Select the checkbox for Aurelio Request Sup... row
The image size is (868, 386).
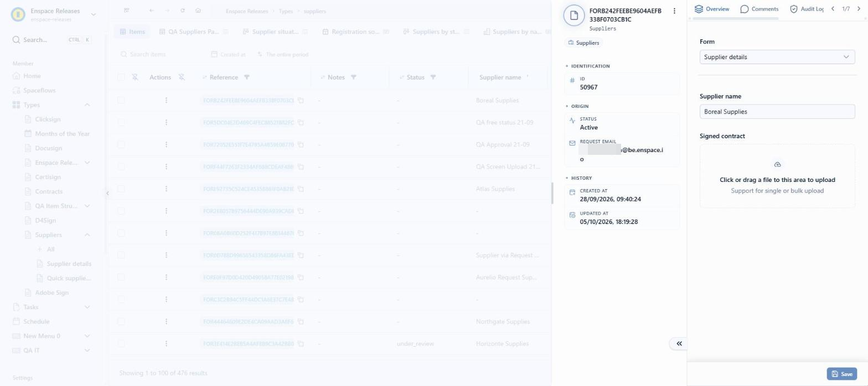(121, 278)
